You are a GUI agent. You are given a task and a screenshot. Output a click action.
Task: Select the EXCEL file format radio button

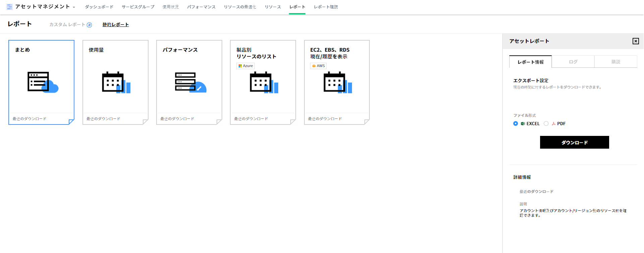click(x=516, y=123)
